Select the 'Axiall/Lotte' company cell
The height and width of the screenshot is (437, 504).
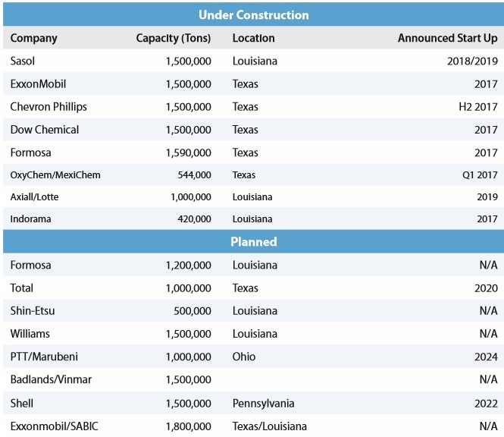(x=34, y=197)
